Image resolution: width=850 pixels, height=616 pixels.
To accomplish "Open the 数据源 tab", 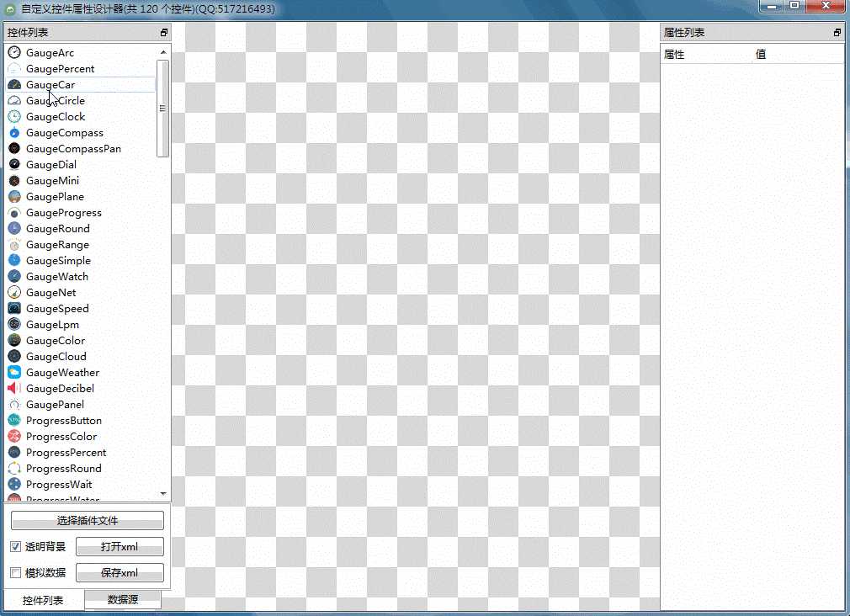I will [123, 599].
